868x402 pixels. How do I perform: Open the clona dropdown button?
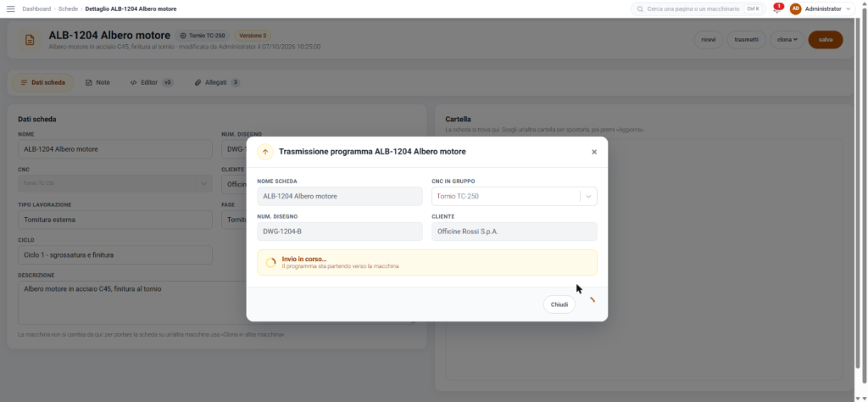(787, 39)
